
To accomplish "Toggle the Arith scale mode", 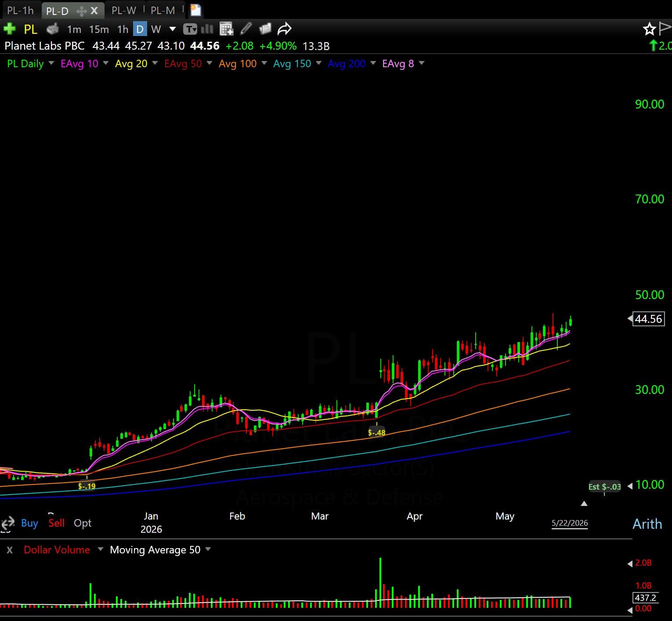I will click(x=647, y=524).
